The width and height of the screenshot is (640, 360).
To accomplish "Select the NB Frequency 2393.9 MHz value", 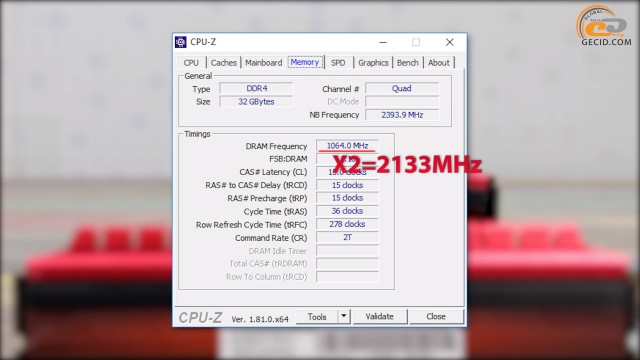I will pyautogui.click(x=402, y=115).
